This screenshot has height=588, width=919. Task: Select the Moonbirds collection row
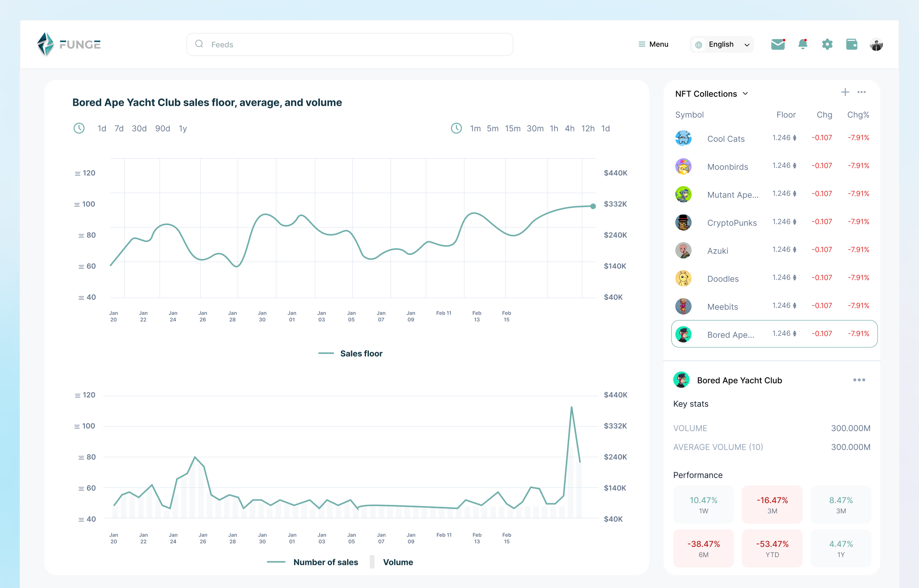point(728,167)
